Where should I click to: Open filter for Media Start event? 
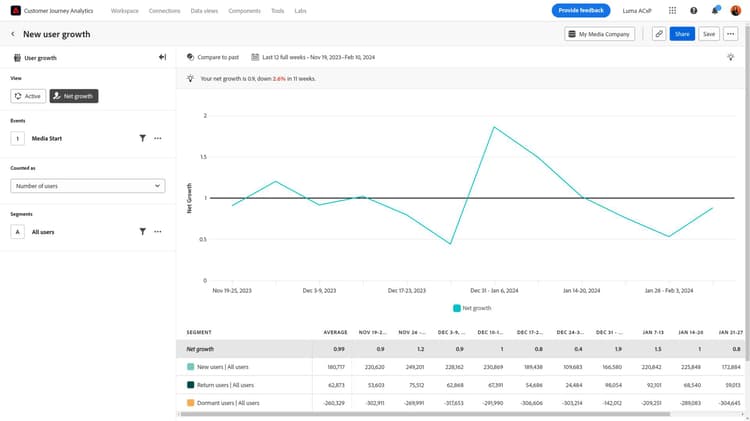coord(143,138)
